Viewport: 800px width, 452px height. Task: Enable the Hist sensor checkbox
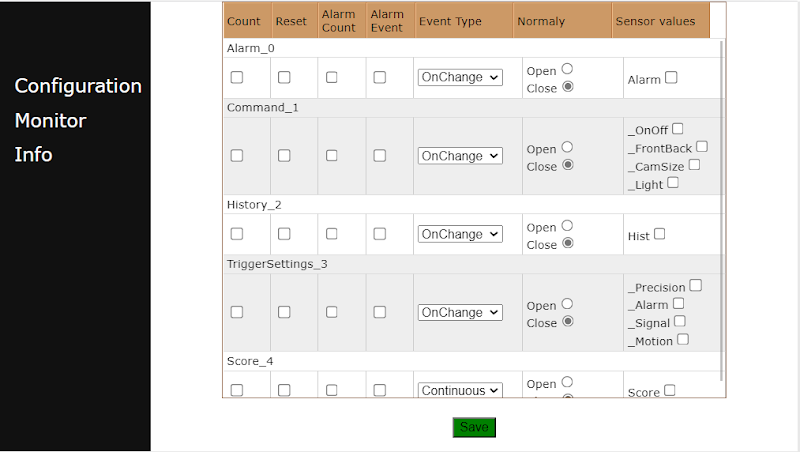(x=660, y=234)
